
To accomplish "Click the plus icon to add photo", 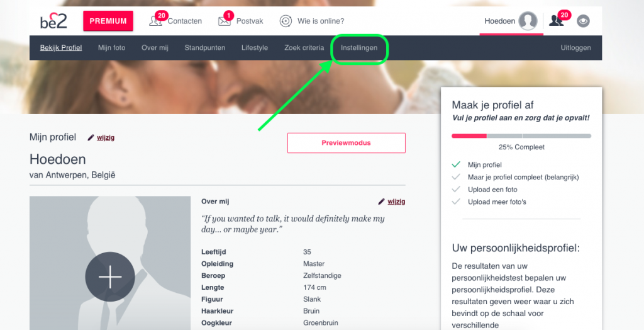I will pos(110,276).
